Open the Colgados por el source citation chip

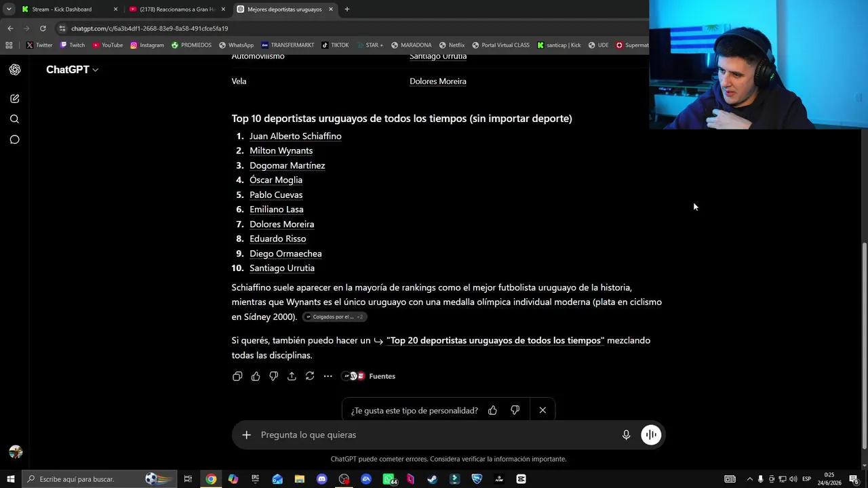click(x=334, y=317)
